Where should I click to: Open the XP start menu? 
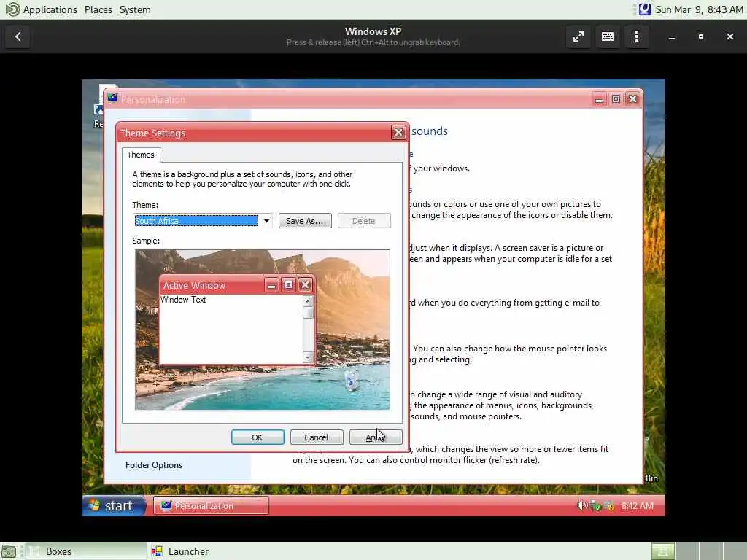point(115,506)
